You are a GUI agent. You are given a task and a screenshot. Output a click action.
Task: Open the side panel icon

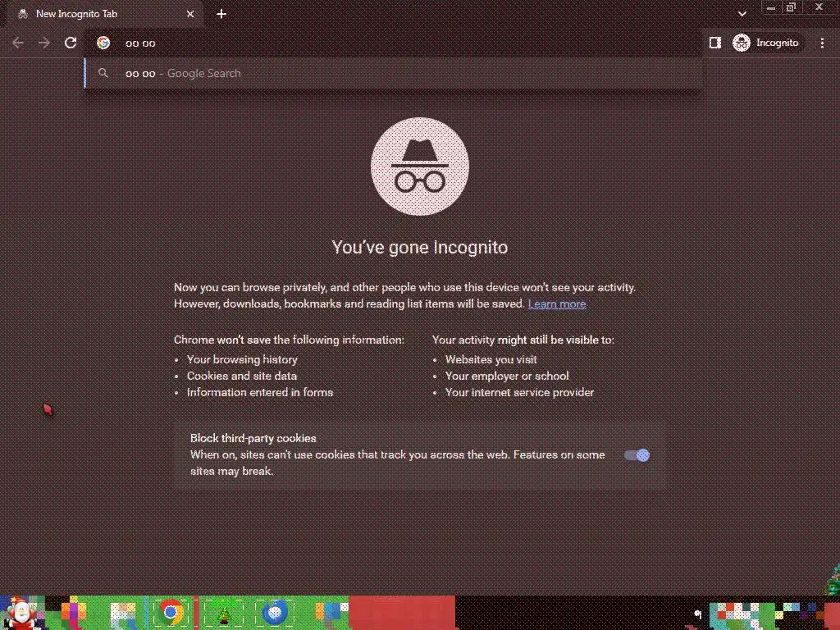click(x=715, y=43)
